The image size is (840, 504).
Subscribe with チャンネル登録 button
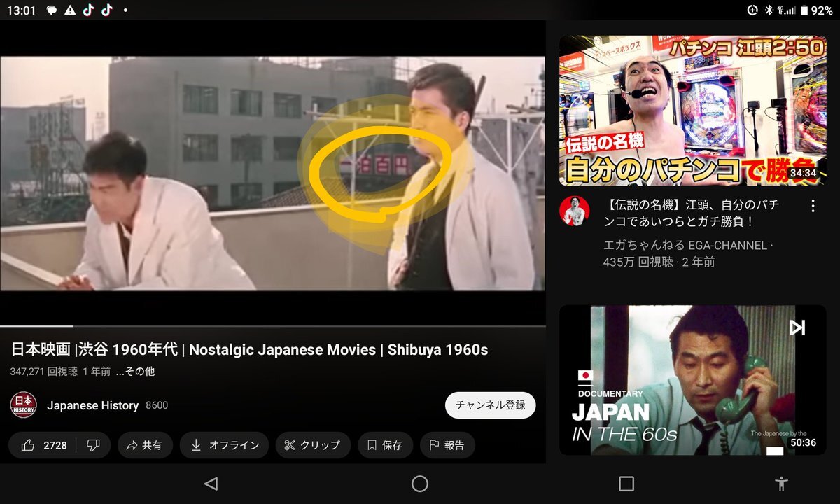pos(490,405)
